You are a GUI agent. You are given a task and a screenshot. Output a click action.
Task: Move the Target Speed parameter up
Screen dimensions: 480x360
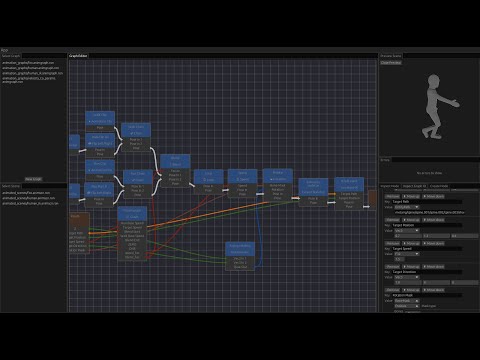411,243
